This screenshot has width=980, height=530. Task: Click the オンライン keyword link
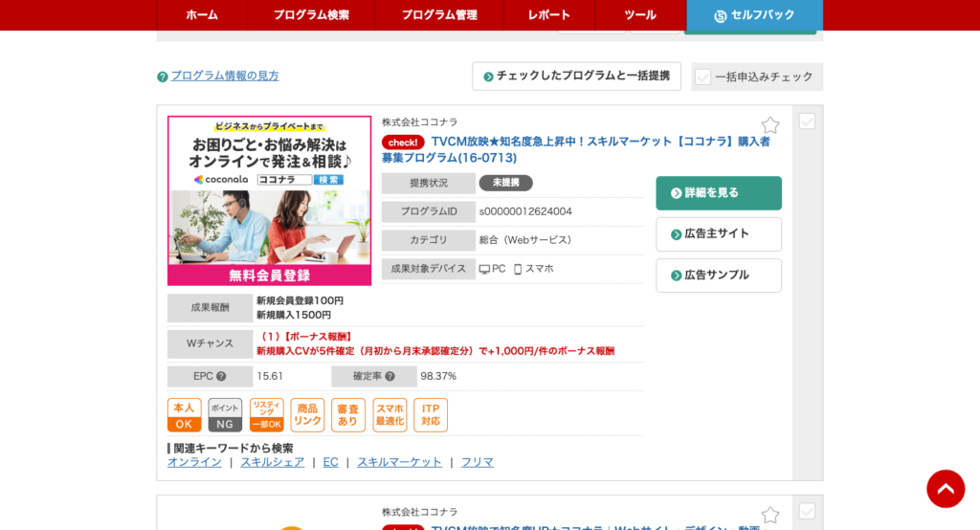(x=194, y=462)
